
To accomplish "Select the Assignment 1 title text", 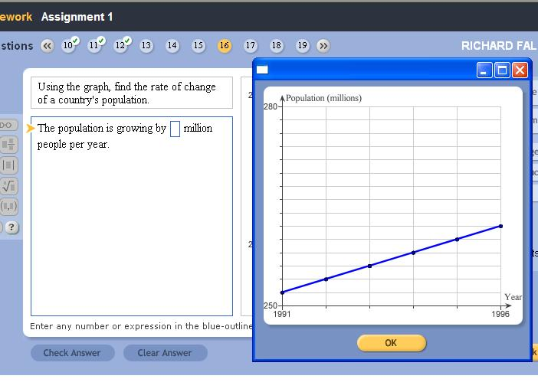I will coord(77,17).
